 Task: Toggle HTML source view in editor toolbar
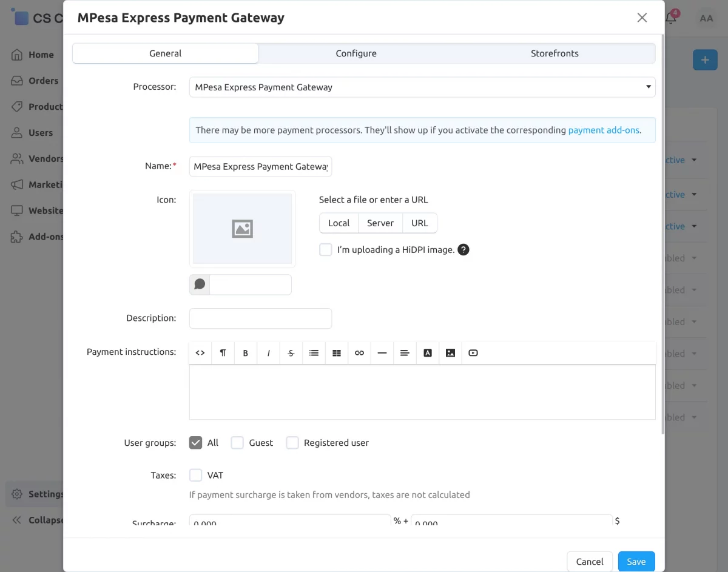[200, 353]
